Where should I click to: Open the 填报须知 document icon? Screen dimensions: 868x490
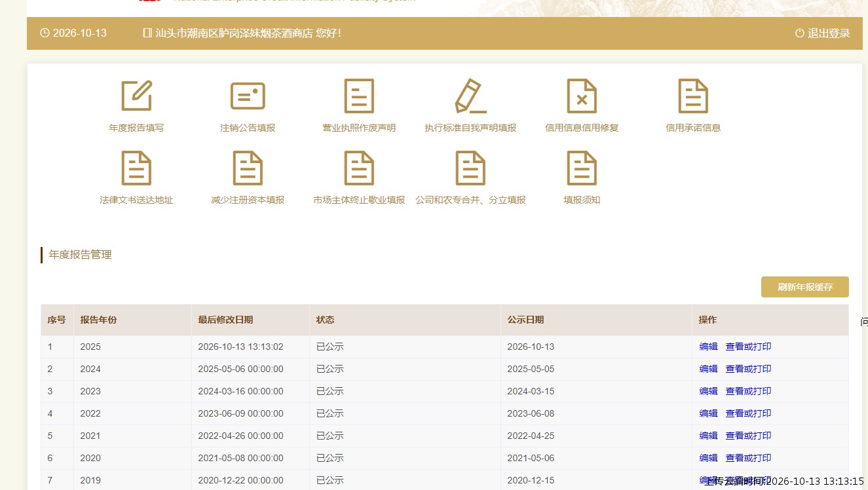[582, 168]
